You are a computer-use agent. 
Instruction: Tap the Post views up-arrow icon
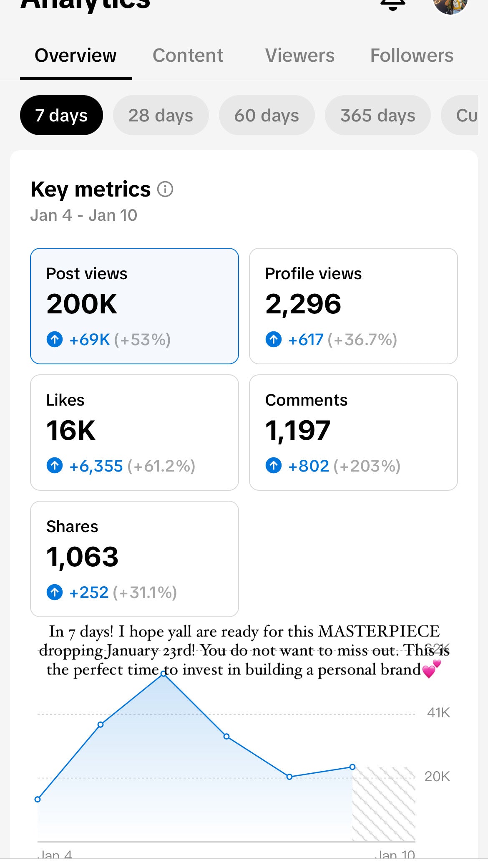pos(55,339)
